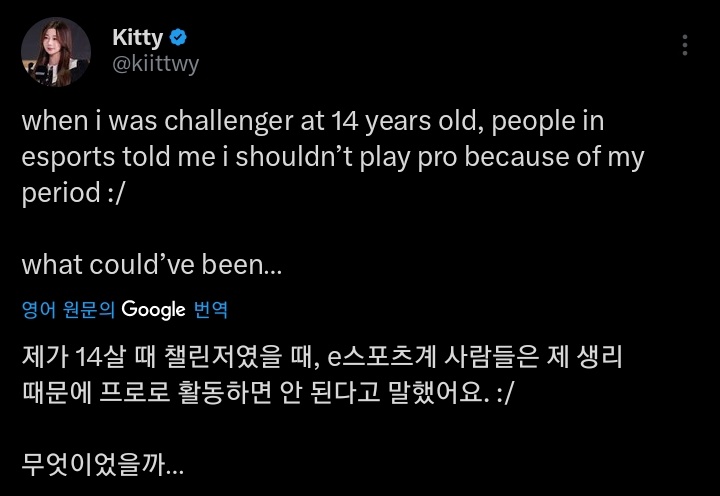The image size is (720, 496).
Task: Click Korean translation line starting '제가 14살 때'
Action: (x=322, y=356)
